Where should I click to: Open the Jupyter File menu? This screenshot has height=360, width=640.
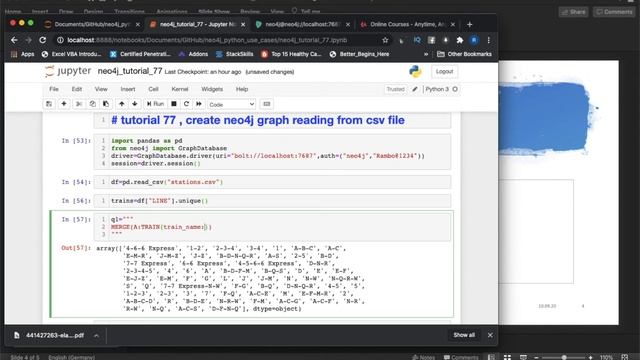tap(54, 89)
